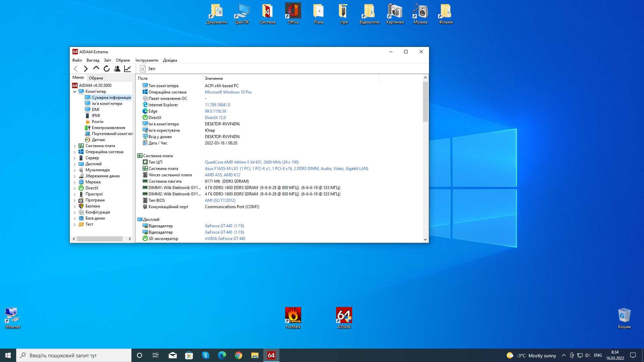Expand the DirectX tree node
The width and height of the screenshot is (644, 362).
74,188
